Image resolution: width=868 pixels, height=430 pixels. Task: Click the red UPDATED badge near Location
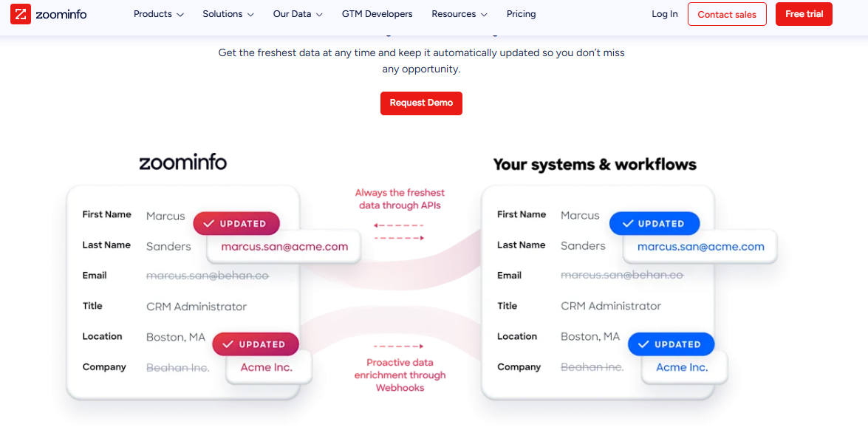click(255, 344)
